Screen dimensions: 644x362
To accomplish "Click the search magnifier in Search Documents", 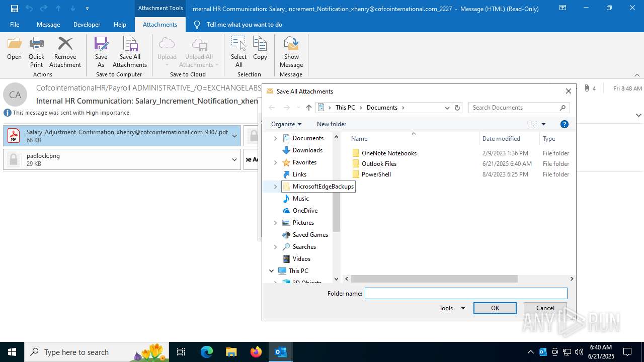I will [563, 108].
